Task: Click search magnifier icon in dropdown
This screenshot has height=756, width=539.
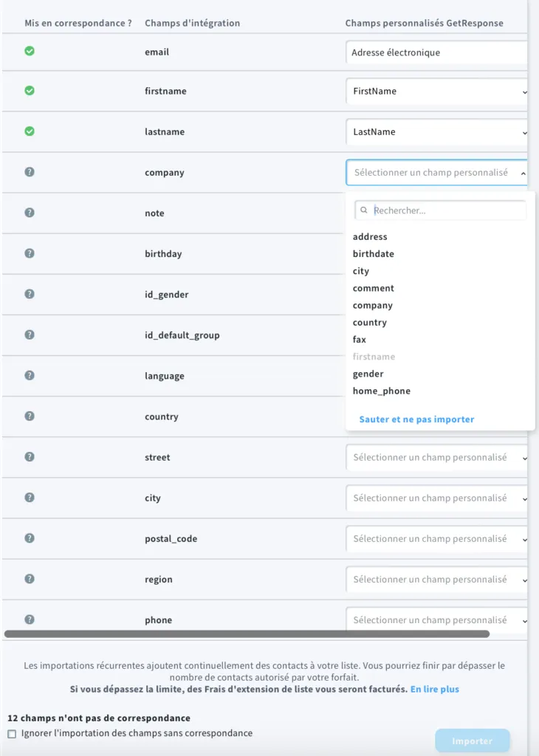Action: pos(364,210)
